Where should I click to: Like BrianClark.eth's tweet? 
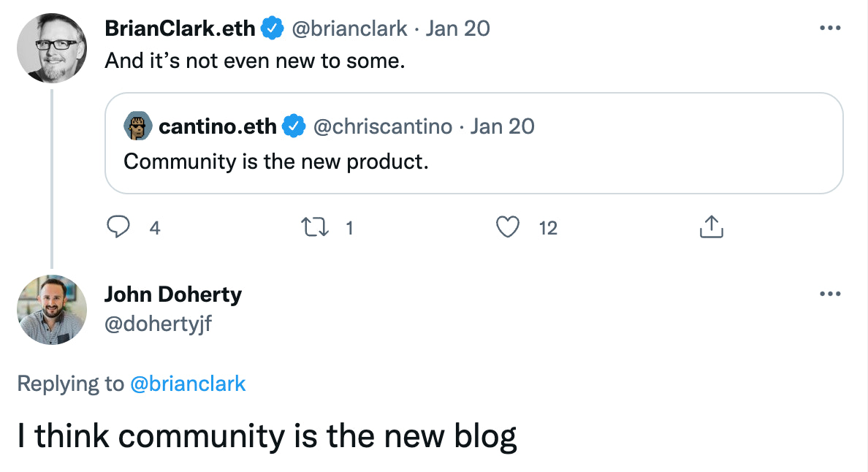click(x=507, y=228)
